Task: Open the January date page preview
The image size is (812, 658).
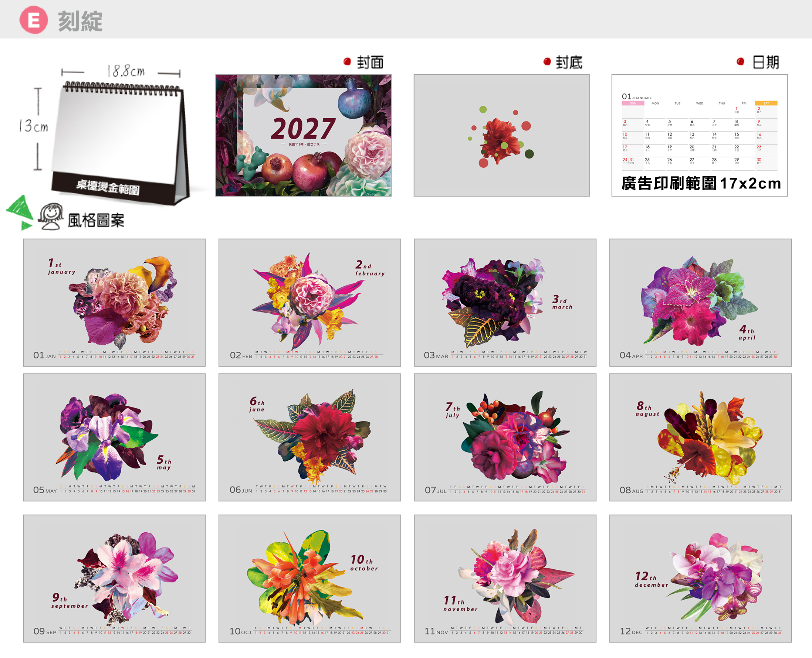Action: point(699,135)
